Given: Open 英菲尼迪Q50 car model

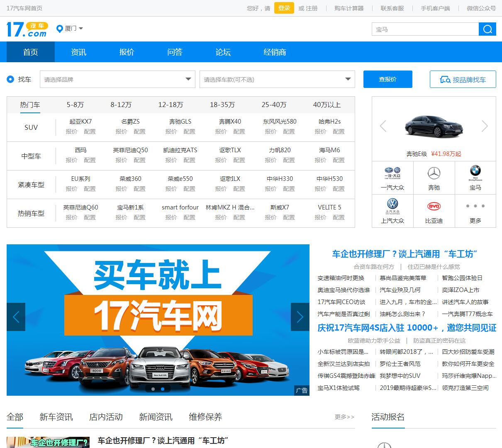Looking at the screenshot, I should pos(130,150).
